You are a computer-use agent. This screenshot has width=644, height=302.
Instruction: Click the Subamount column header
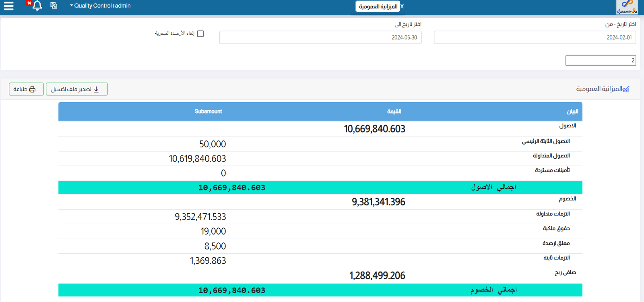208,112
